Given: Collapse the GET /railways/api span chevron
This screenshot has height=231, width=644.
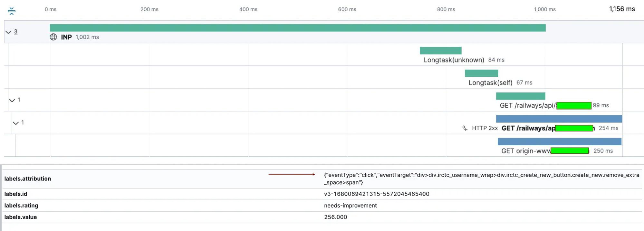Looking at the screenshot, I should [x=12, y=100].
